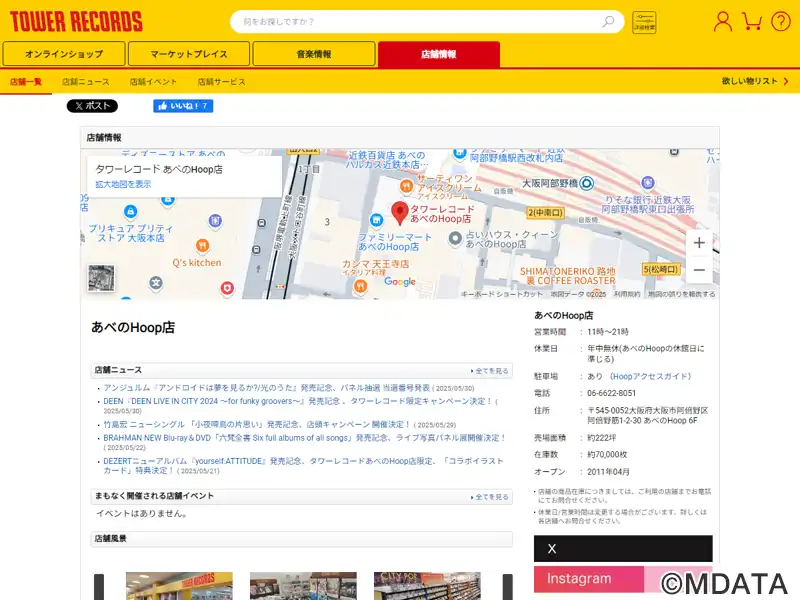Click 拡大地図を表示 link

tap(123, 184)
